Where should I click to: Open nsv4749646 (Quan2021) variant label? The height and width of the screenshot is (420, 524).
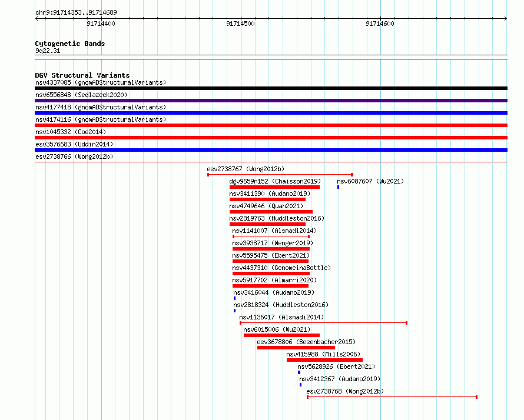(266, 206)
